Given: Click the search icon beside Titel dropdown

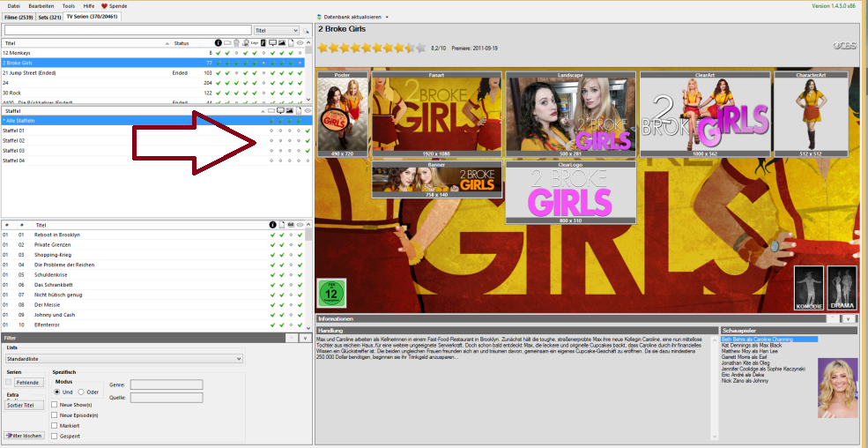Looking at the screenshot, I should pyautogui.click(x=306, y=31).
